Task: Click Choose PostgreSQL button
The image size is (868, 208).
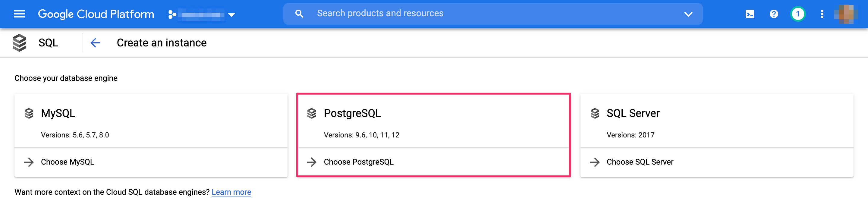Action: click(358, 162)
